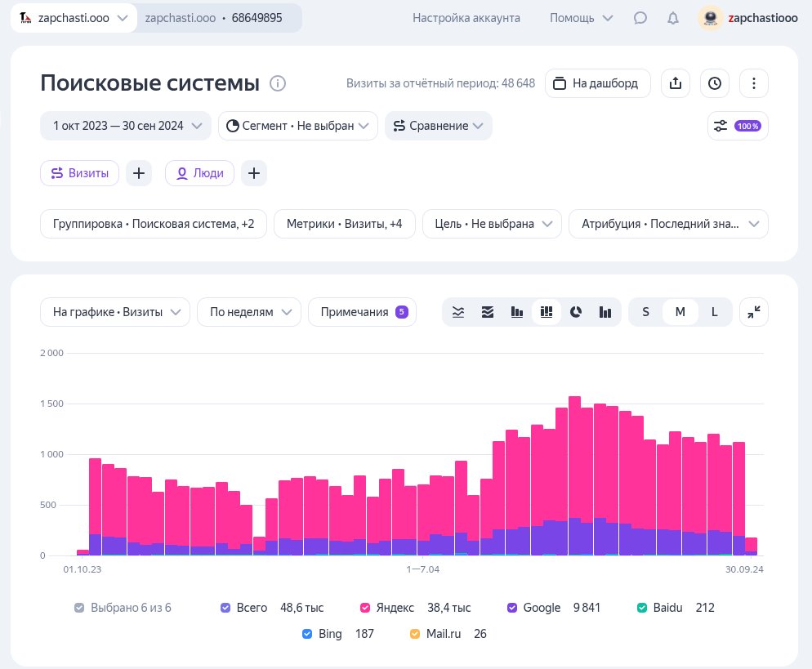
Task: Open the chat messages icon
Action: click(640, 18)
